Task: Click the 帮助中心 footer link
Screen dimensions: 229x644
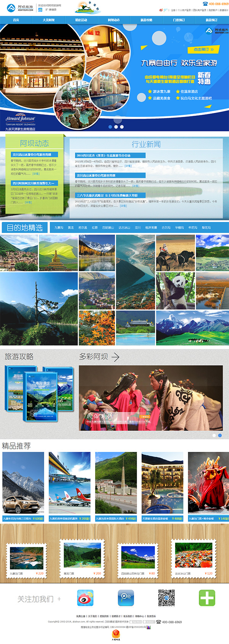Action: point(139,616)
